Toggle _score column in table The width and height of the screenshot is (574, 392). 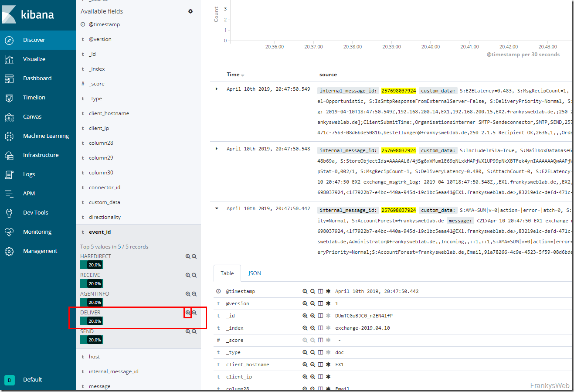click(320, 340)
